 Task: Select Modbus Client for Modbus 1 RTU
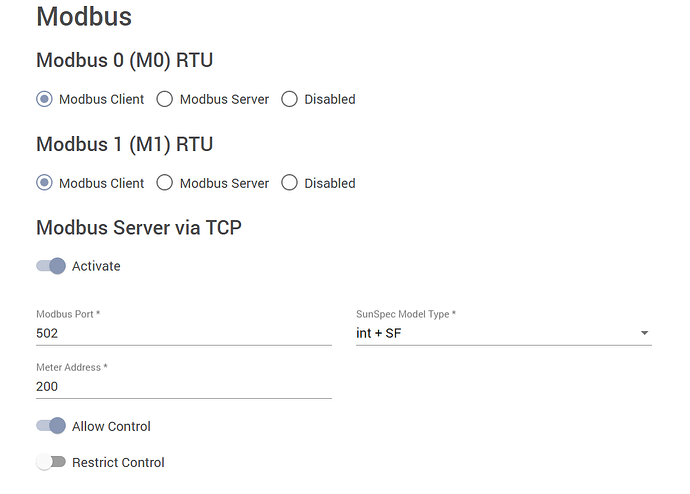pyautogui.click(x=45, y=183)
